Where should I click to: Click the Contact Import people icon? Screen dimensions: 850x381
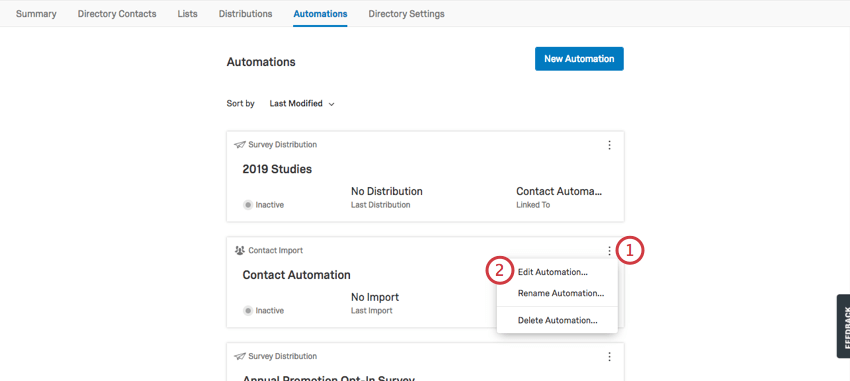[240, 250]
